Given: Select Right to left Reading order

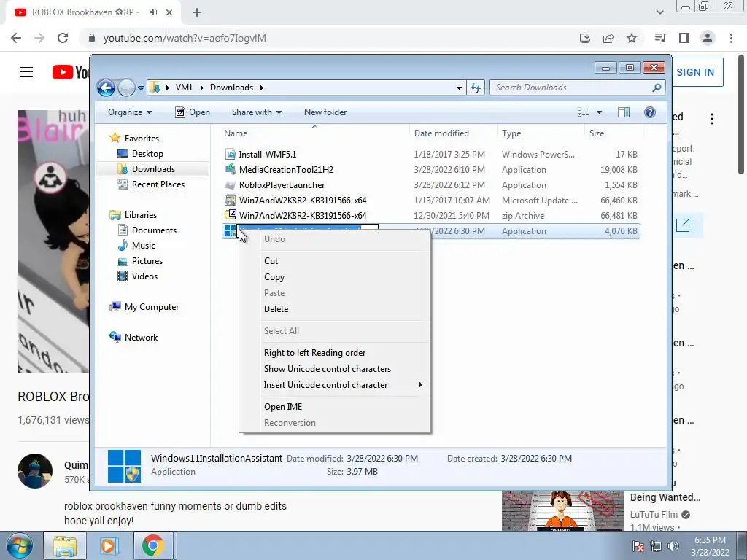Looking at the screenshot, I should click(334, 353).
